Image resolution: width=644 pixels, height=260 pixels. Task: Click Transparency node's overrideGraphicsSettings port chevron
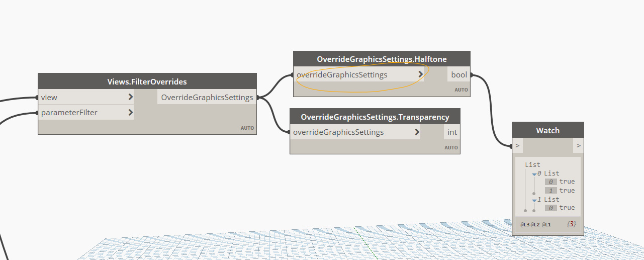(417, 132)
